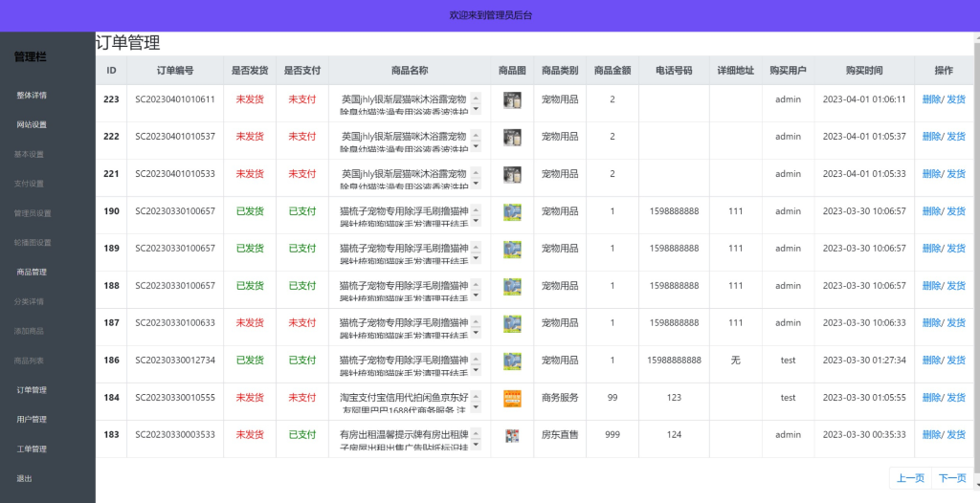Click scroll-down arrow in order 184 product name
Screen dimensions: 980x503
tap(476, 407)
